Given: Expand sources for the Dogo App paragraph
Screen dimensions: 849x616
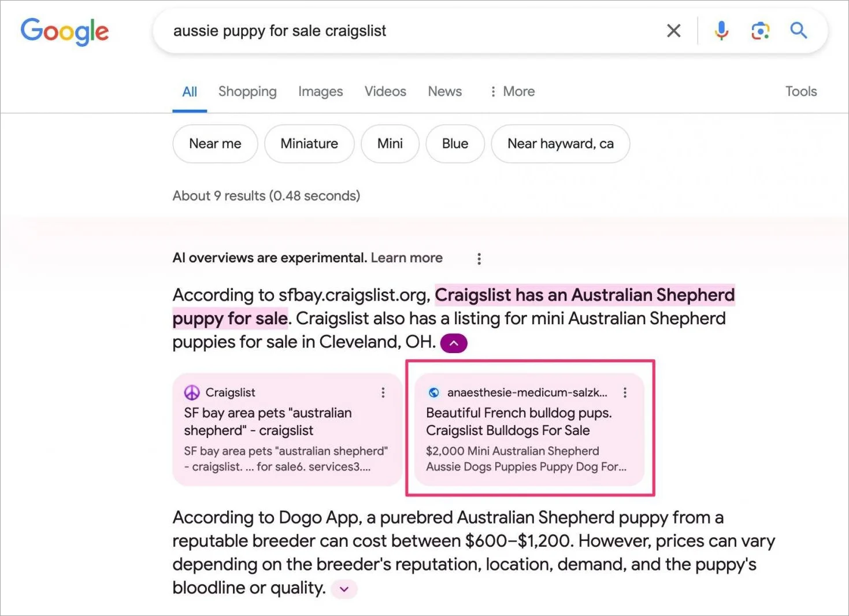Looking at the screenshot, I should tap(344, 589).
